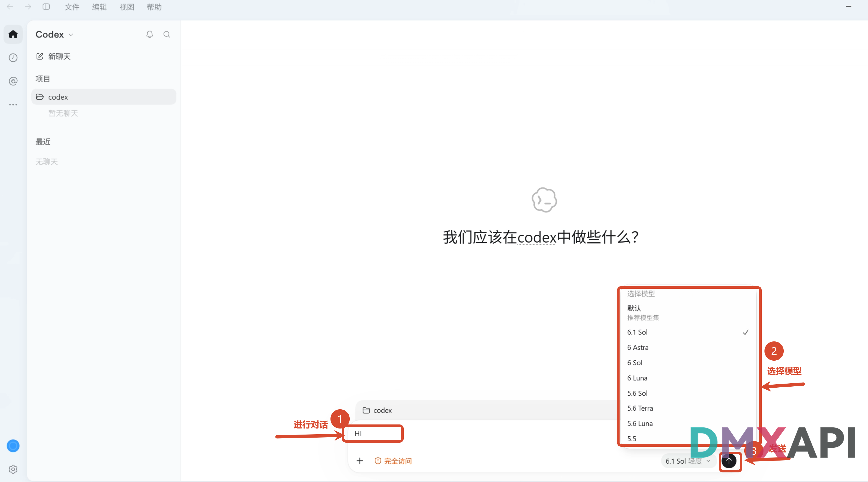
Task: Click the blue circle avatar icon
Action: click(13, 446)
